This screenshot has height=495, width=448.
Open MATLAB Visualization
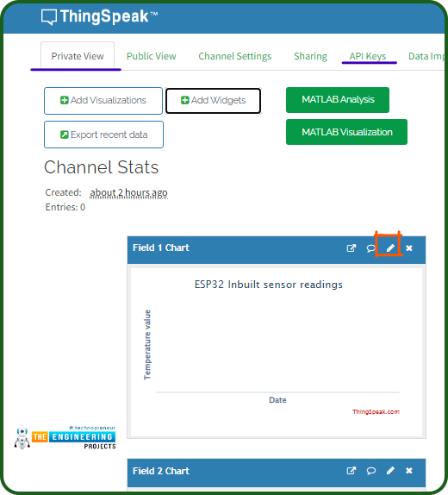(346, 132)
